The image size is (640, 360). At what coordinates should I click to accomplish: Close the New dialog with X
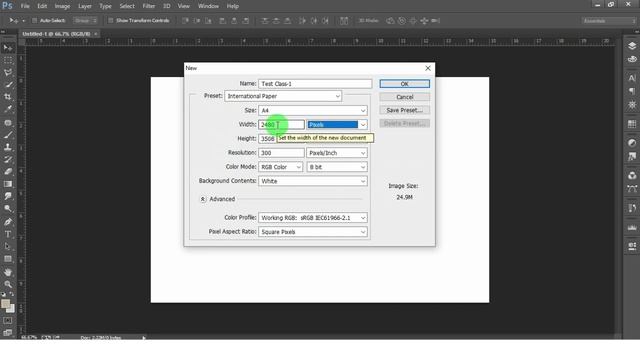428,68
